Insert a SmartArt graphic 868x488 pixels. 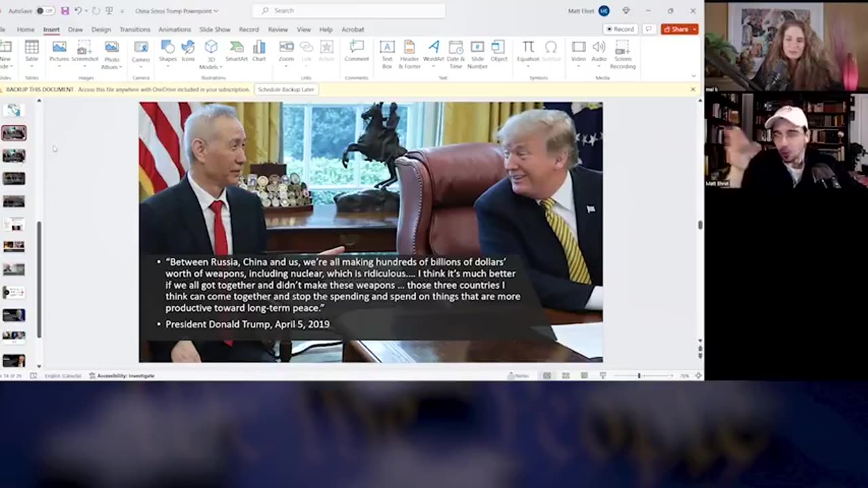coord(237,52)
